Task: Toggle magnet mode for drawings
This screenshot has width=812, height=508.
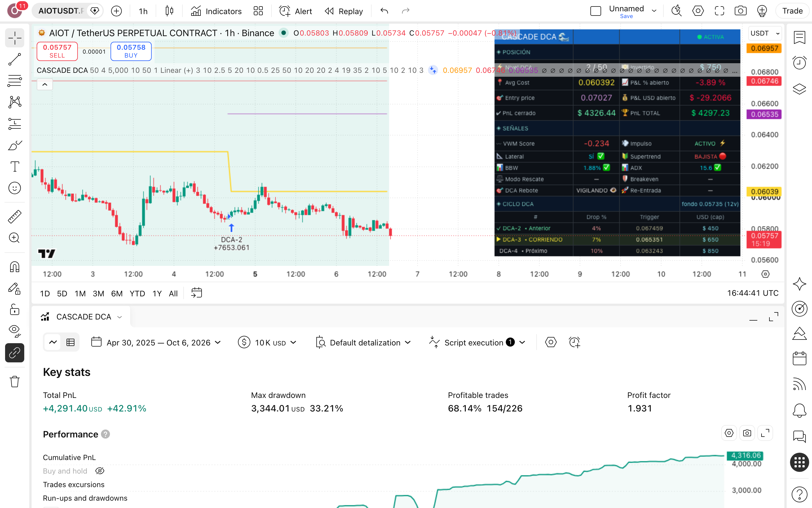Action: (14, 267)
